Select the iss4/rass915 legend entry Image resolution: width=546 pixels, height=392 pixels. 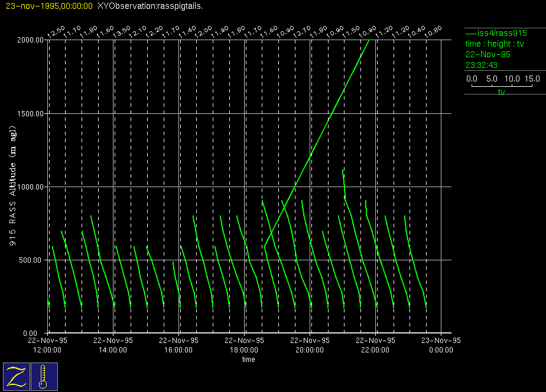click(x=487, y=33)
